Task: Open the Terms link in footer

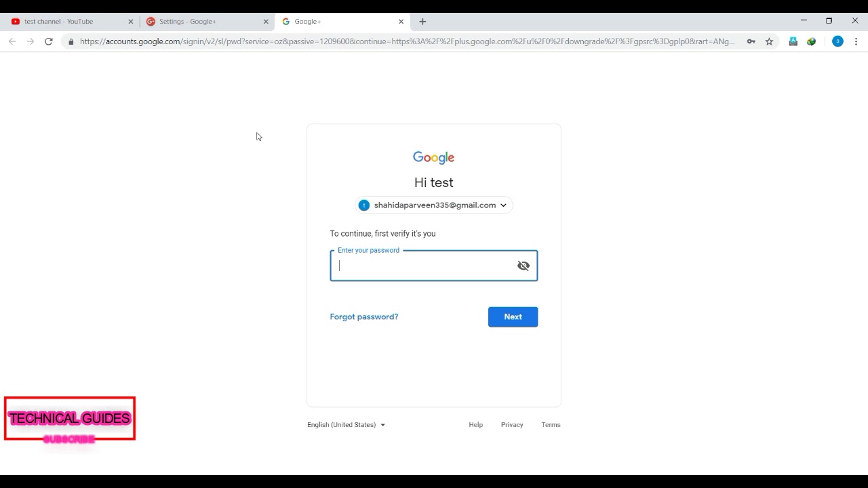Action: tap(551, 425)
